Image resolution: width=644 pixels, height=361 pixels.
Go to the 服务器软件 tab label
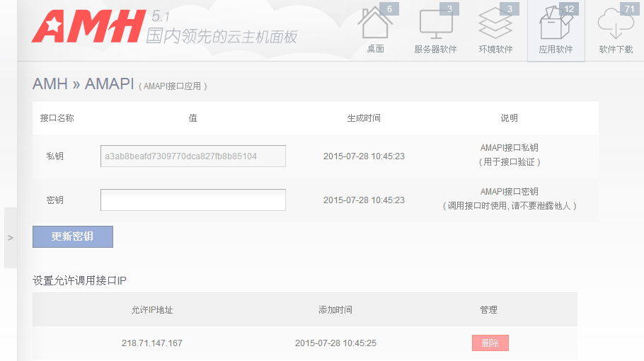coord(435,50)
